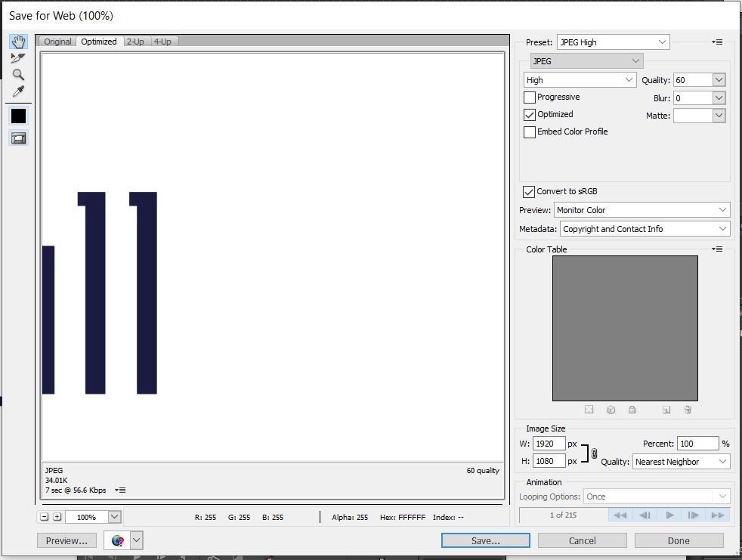Jump to last animation frame
This screenshot has height=560, width=742.
click(717, 515)
